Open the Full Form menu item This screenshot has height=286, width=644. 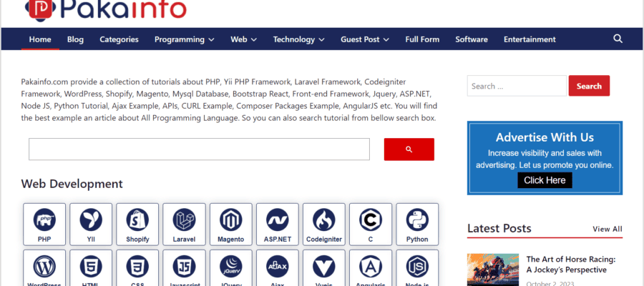(422, 39)
